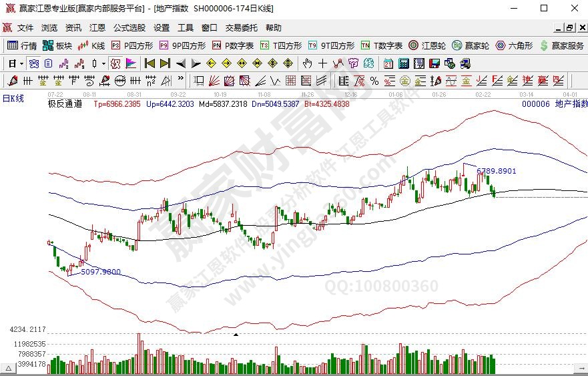
Task: Open the candlestick style dropdown arrow
Action: coord(103,63)
